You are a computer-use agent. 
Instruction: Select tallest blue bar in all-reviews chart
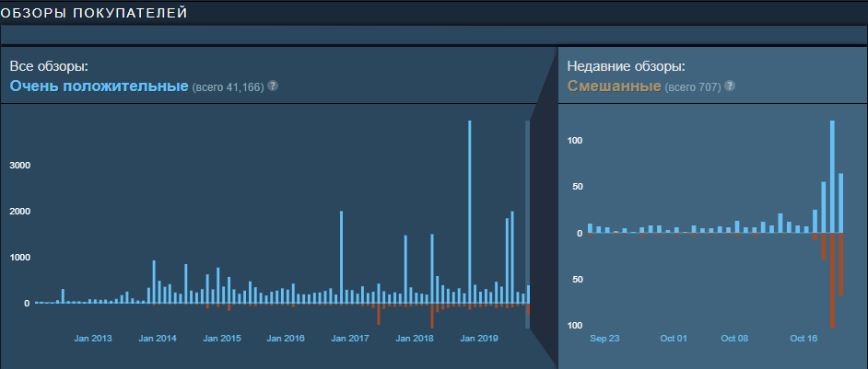tap(469, 212)
